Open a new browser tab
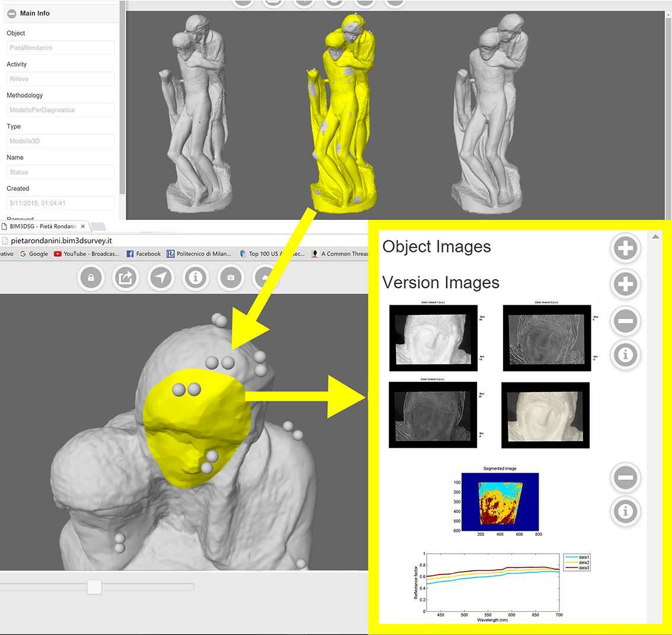Viewport: 672px width, 635px height. (98, 226)
